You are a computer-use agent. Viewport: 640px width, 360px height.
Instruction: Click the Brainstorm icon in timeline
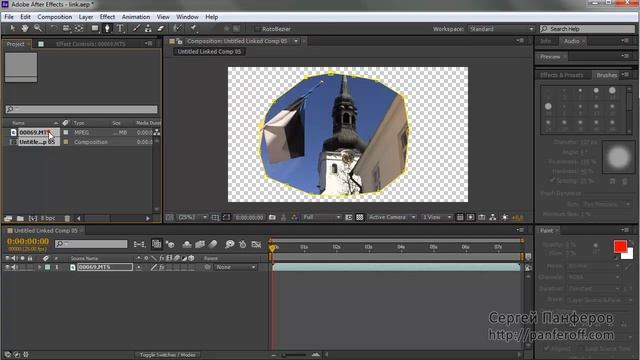pyautogui.click(x=230, y=244)
